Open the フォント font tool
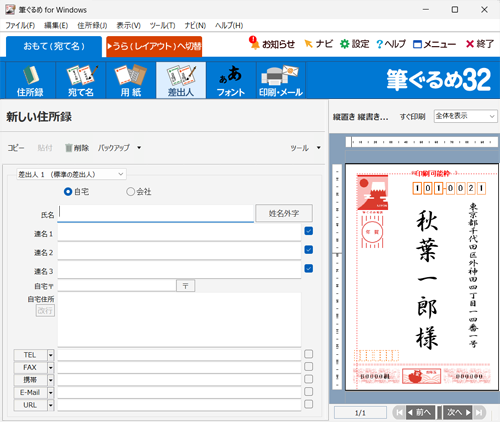The width and height of the screenshot is (500, 422). (231, 80)
